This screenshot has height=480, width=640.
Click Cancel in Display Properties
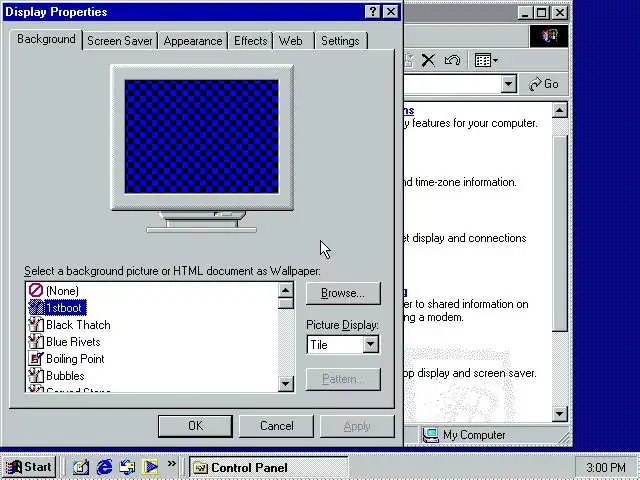276,426
